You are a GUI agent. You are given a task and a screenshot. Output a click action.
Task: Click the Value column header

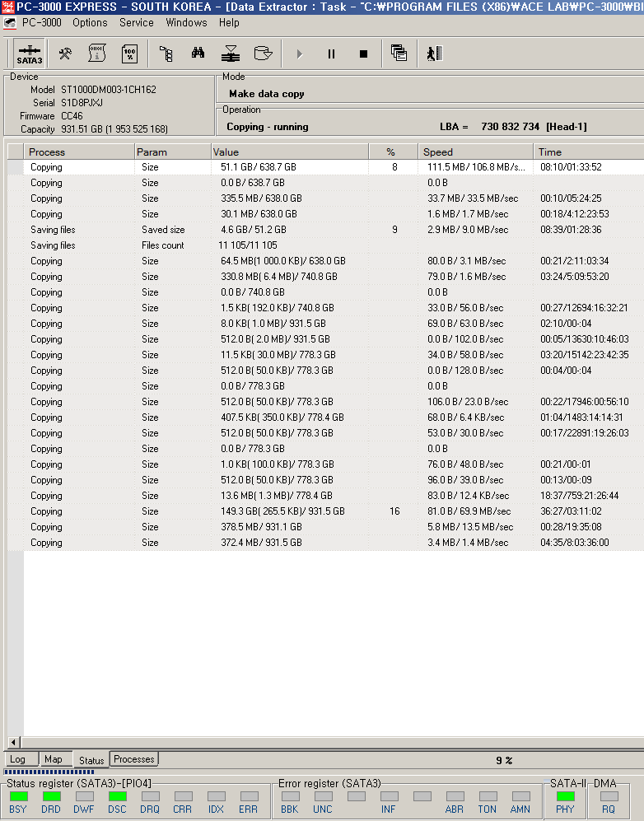(x=290, y=152)
